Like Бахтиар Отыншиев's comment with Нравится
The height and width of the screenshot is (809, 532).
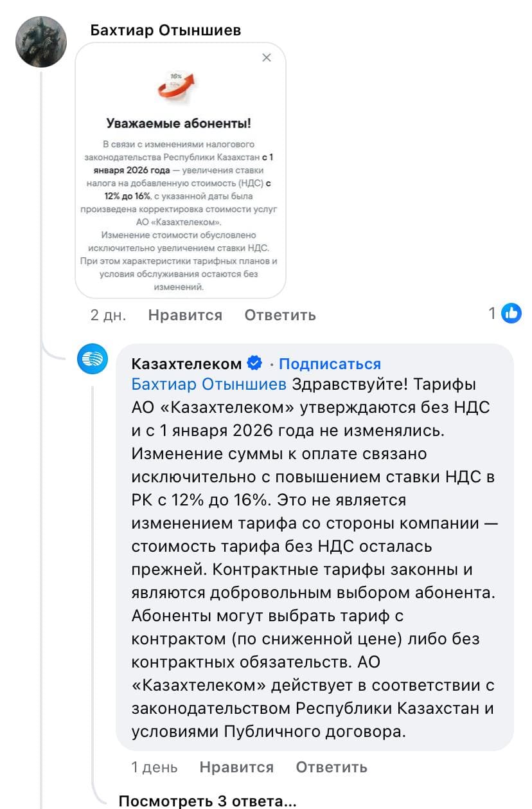(185, 315)
